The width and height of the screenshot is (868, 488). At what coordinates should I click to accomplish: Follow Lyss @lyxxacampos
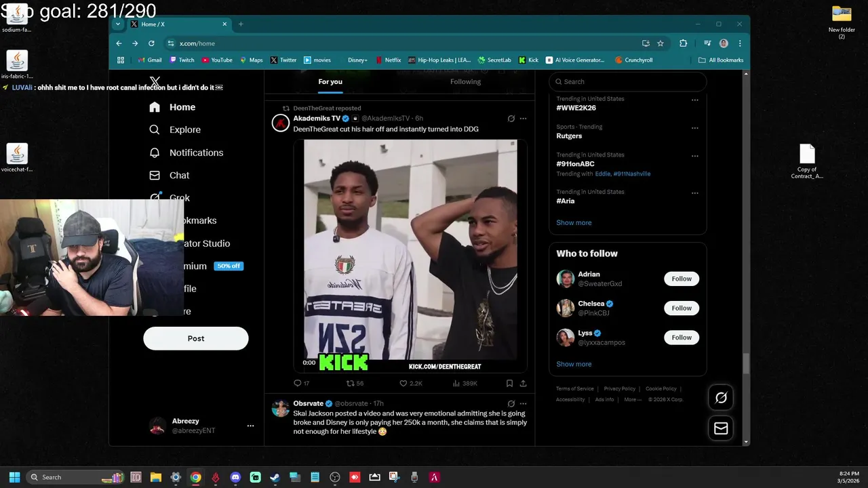click(682, 338)
